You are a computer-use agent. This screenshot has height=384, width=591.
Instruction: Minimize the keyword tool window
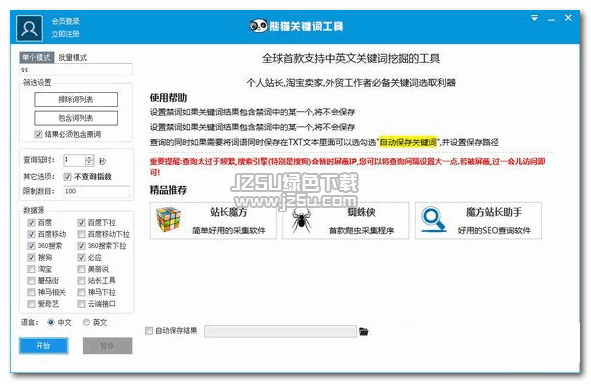click(x=551, y=19)
